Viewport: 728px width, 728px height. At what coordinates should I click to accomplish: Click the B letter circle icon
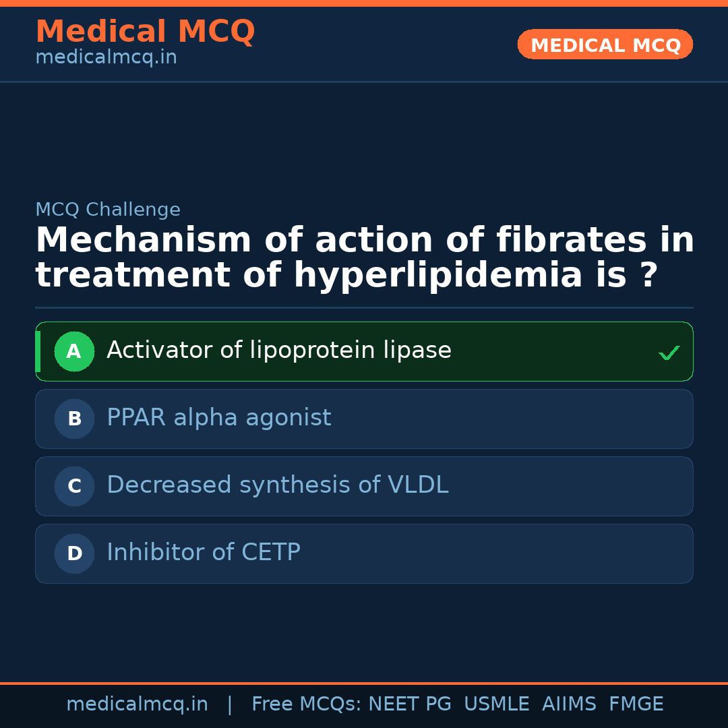[74, 419]
